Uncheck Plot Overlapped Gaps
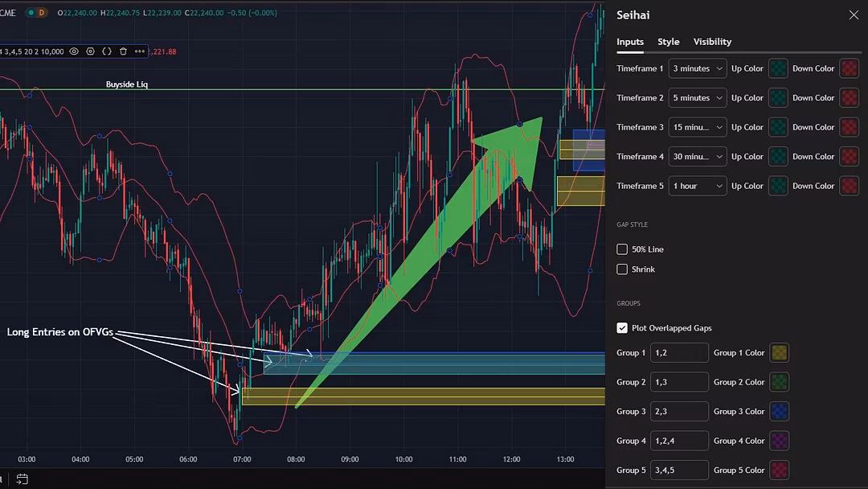The width and height of the screenshot is (868, 489). coord(622,328)
